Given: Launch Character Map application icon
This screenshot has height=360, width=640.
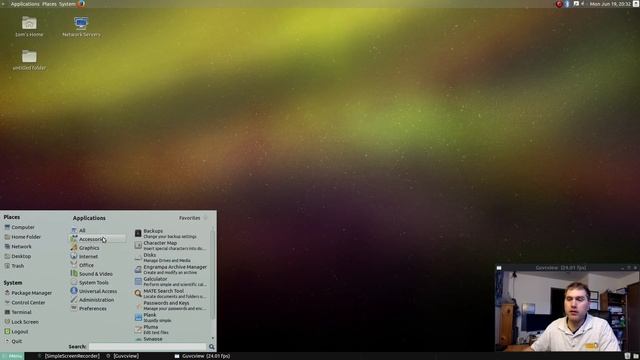Looking at the screenshot, I should click(x=138, y=245).
